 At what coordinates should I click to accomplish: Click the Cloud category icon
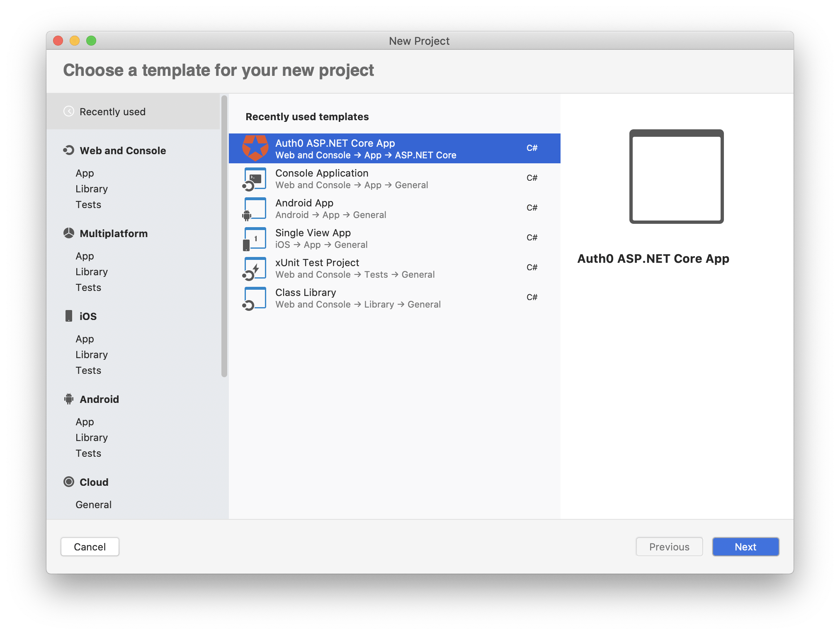tap(69, 482)
